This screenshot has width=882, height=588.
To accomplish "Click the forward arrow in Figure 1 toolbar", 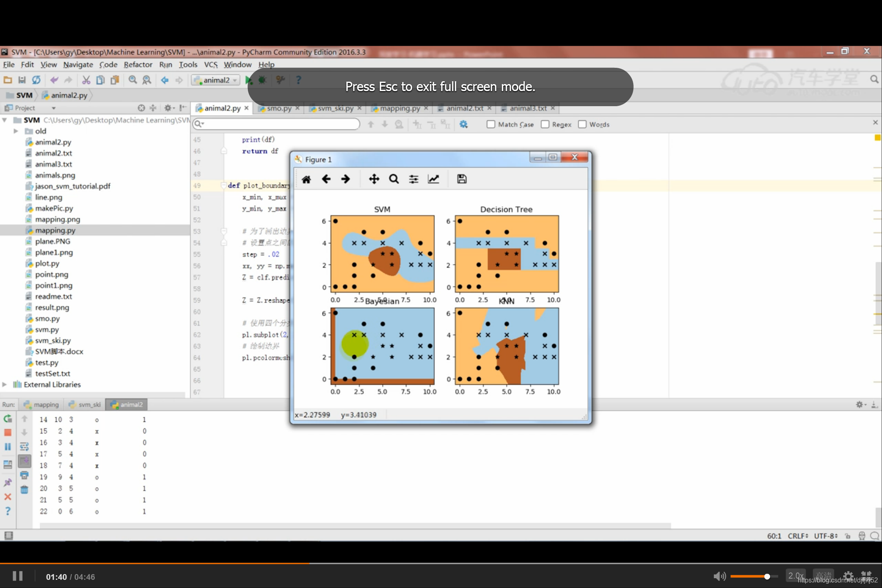I will pyautogui.click(x=345, y=179).
